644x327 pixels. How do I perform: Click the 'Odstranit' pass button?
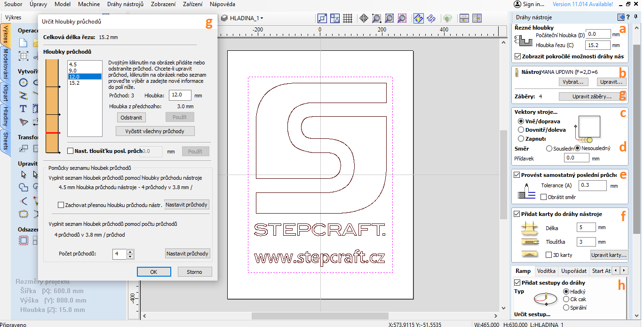click(131, 117)
